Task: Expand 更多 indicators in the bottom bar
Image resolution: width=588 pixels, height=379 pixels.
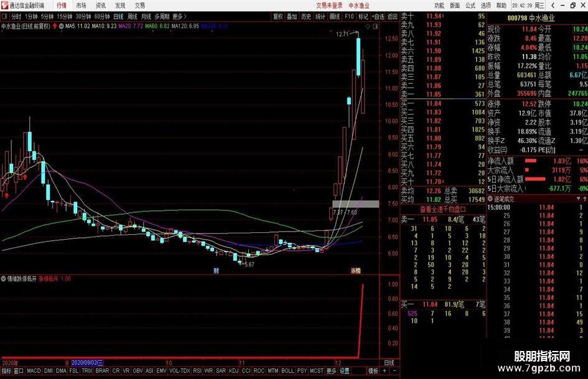Action: [331, 371]
